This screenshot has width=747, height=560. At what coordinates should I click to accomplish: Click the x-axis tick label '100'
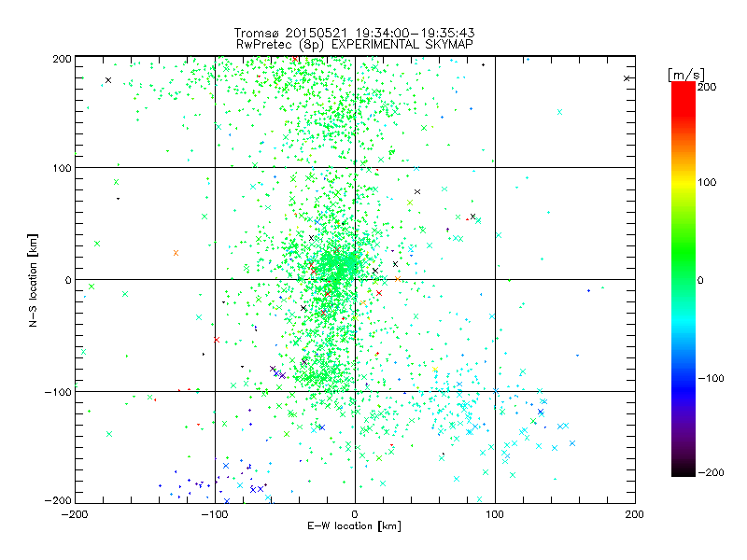pos(495,514)
